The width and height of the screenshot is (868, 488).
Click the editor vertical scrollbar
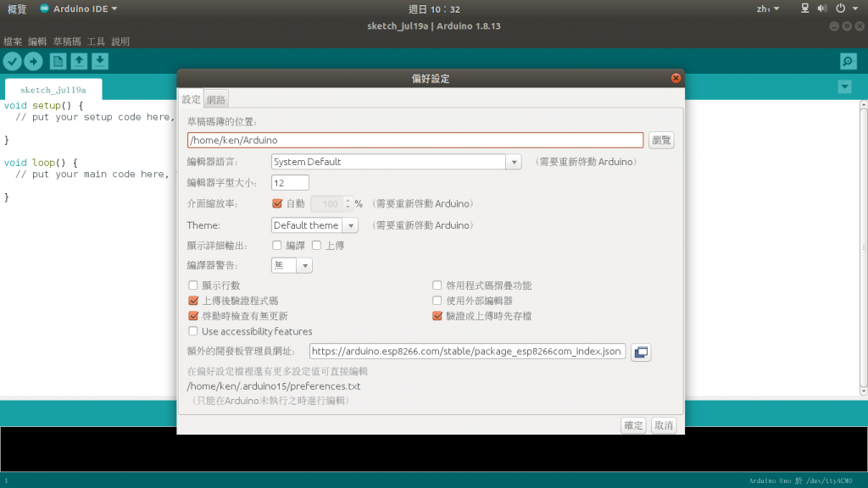pos(864,248)
